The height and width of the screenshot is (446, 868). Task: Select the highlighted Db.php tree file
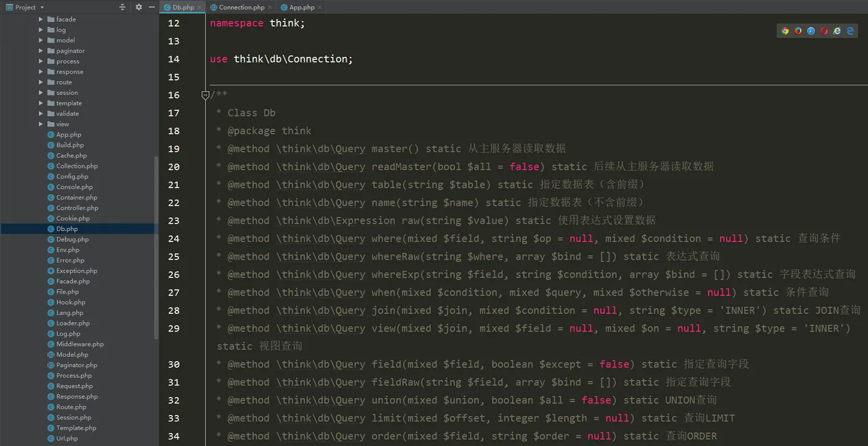pos(79,229)
